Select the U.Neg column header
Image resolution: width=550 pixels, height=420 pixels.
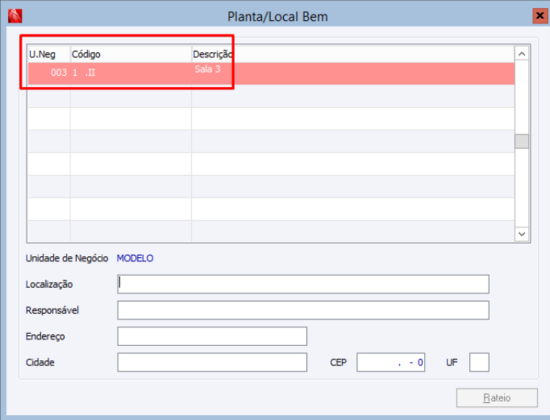[49, 54]
